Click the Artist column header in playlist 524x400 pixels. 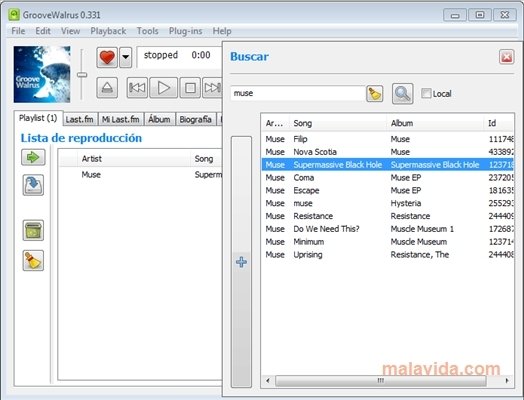134,159
